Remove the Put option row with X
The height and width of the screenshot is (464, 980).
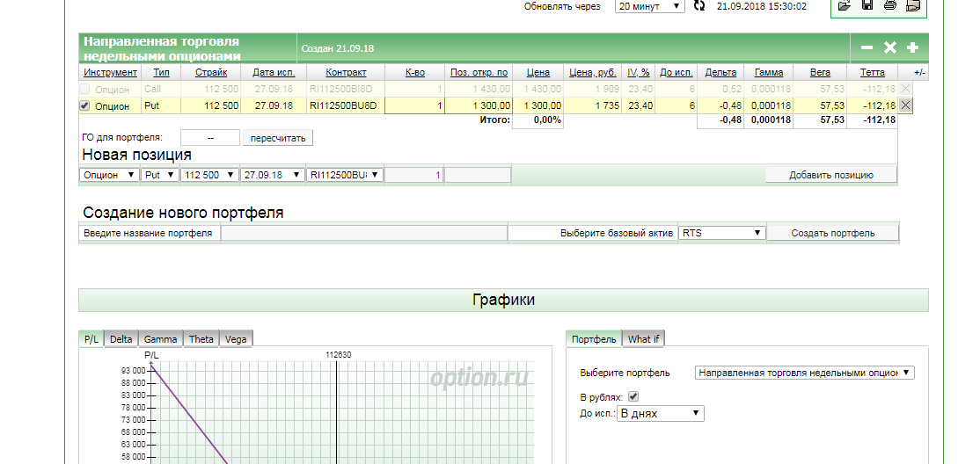coord(905,105)
